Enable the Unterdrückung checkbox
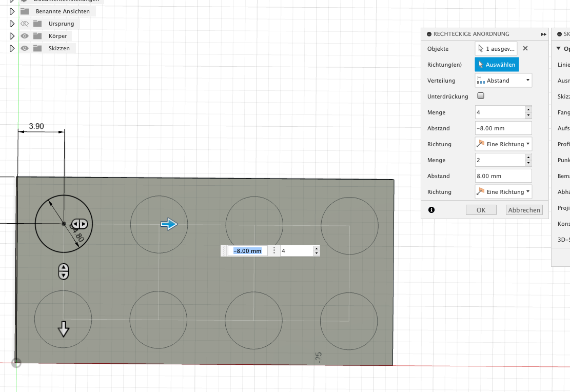This screenshot has height=392, width=570. click(x=481, y=96)
